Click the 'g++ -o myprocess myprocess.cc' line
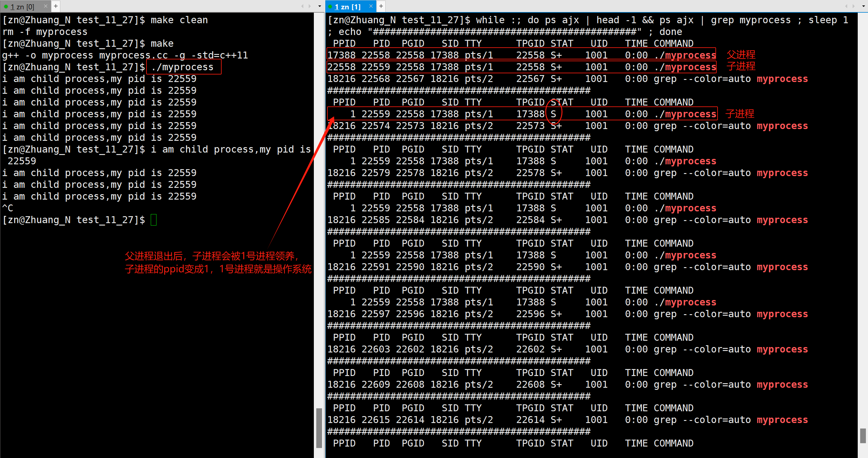 pos(125,55)
